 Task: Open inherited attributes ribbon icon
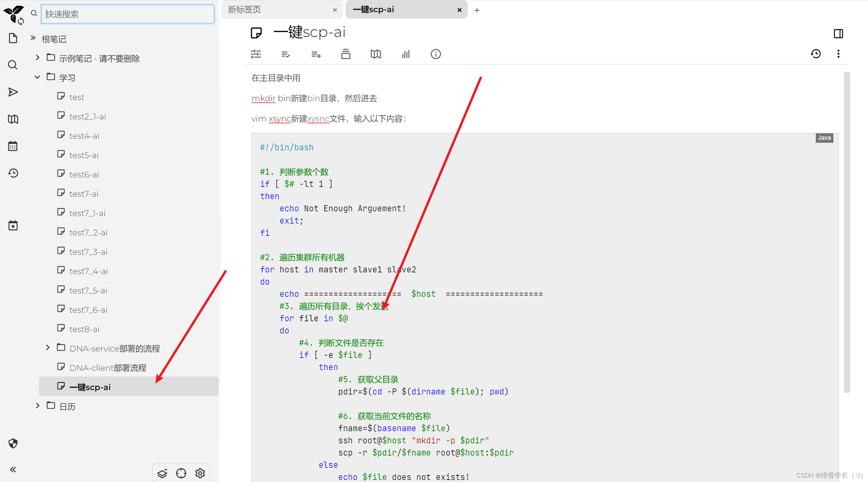pos(316,54)
